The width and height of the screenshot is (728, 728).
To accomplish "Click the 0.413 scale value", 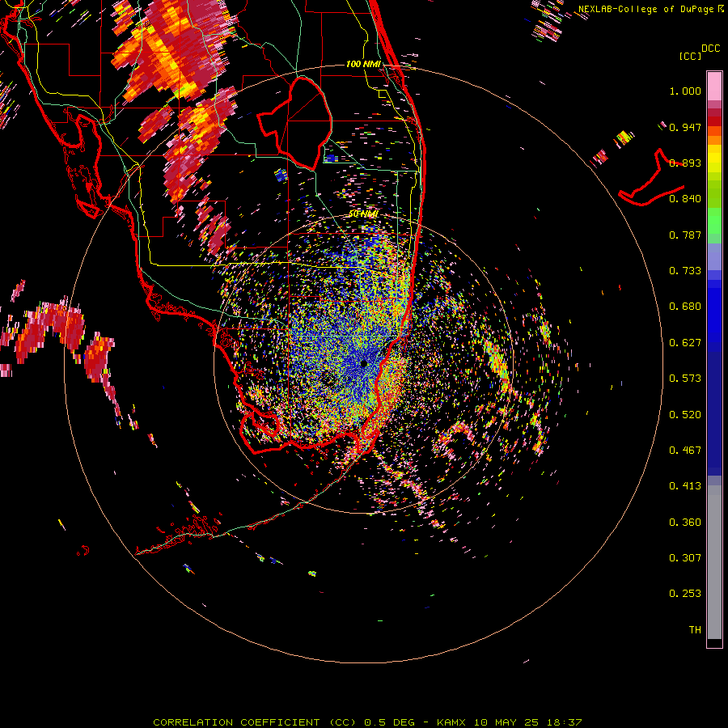I will point(685,486).
